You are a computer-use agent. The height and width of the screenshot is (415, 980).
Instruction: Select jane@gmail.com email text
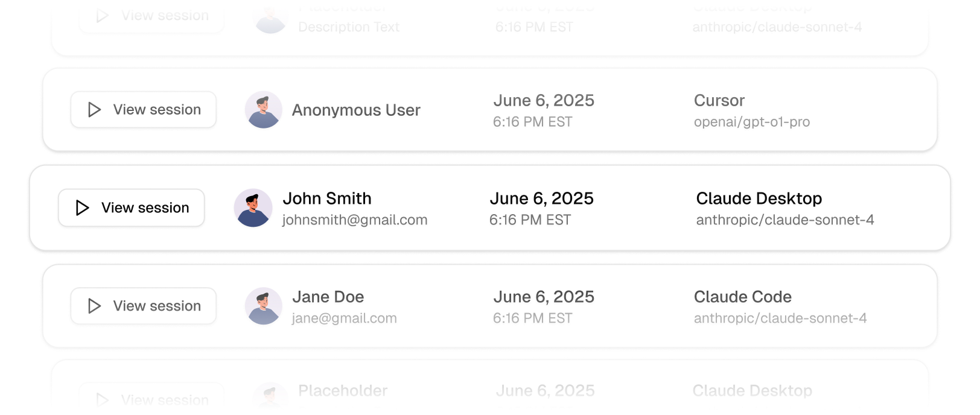[x=345, y=318]
